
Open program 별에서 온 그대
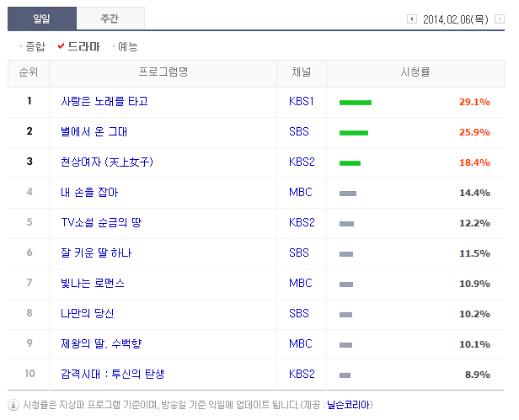tap(94, 132)
